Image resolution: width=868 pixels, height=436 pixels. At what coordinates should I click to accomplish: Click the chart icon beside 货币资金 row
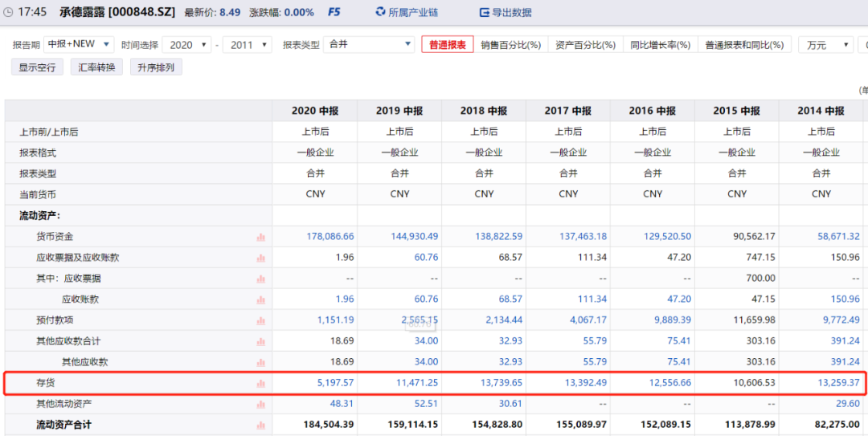(260, 237)
